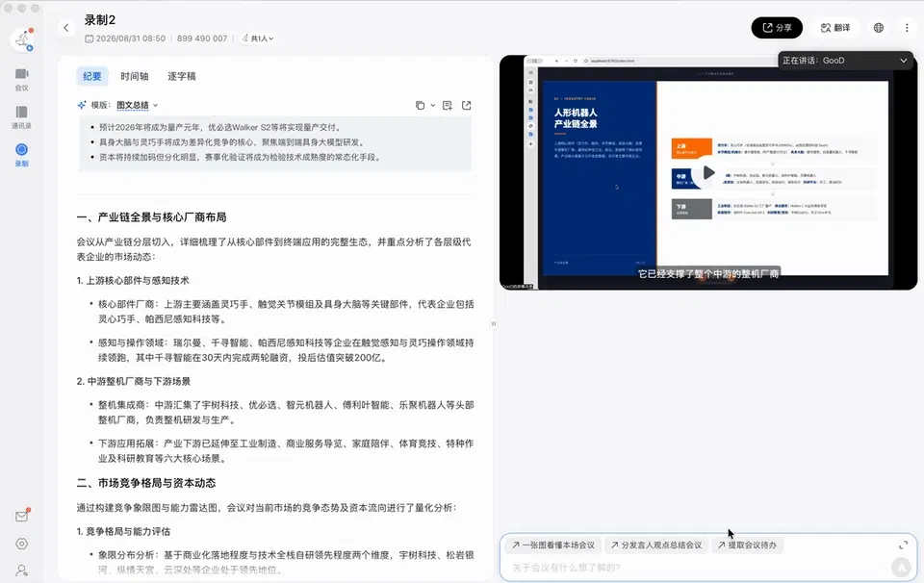Image resolution: width=924 pixels, height=583 pixels.
Task: Play the recorded video
Action: pos(708,172)
